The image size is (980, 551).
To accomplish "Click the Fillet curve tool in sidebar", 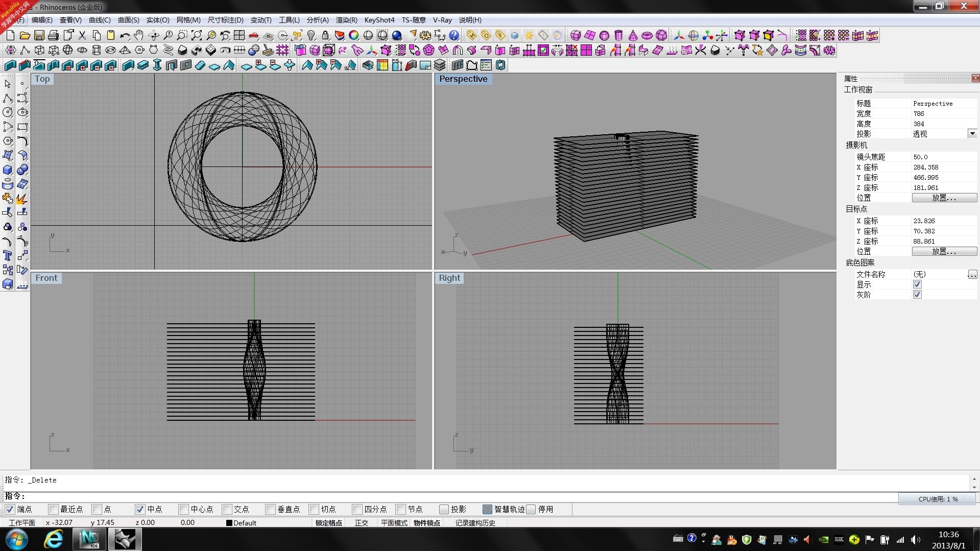I will point(22,141).
